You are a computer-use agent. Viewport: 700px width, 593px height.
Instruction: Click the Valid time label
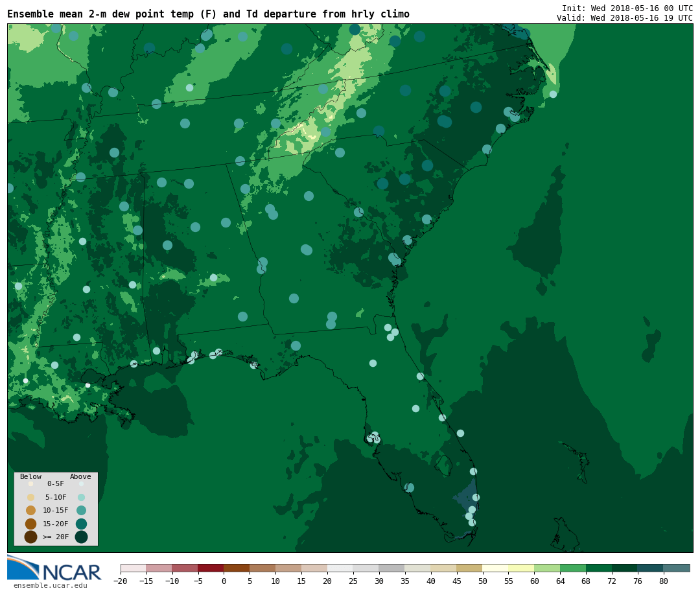coord(624,18)
